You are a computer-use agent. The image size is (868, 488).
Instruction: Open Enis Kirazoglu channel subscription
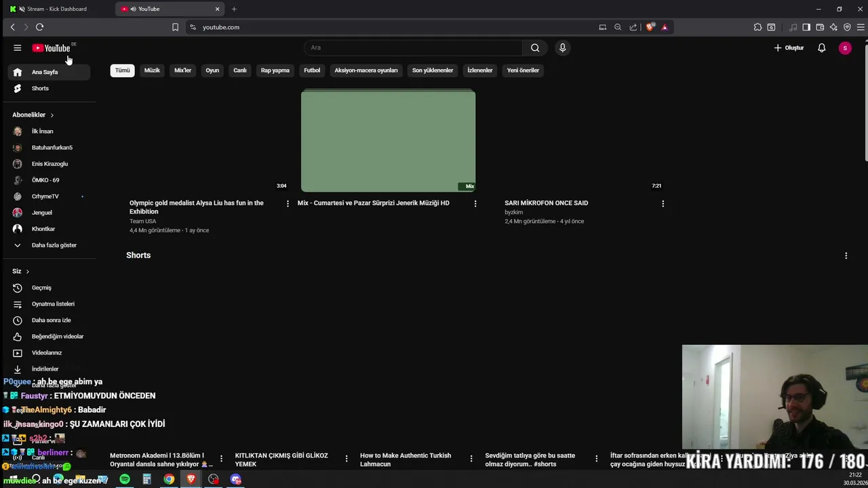coord(49,164)
